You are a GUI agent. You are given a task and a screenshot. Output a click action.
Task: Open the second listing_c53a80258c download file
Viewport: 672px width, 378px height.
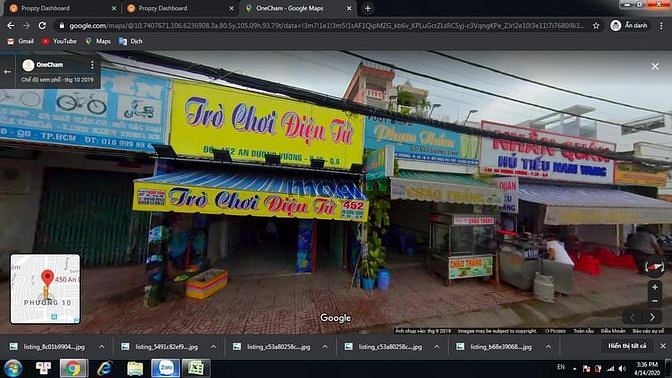pyautogui.click(x=384, y=347)
